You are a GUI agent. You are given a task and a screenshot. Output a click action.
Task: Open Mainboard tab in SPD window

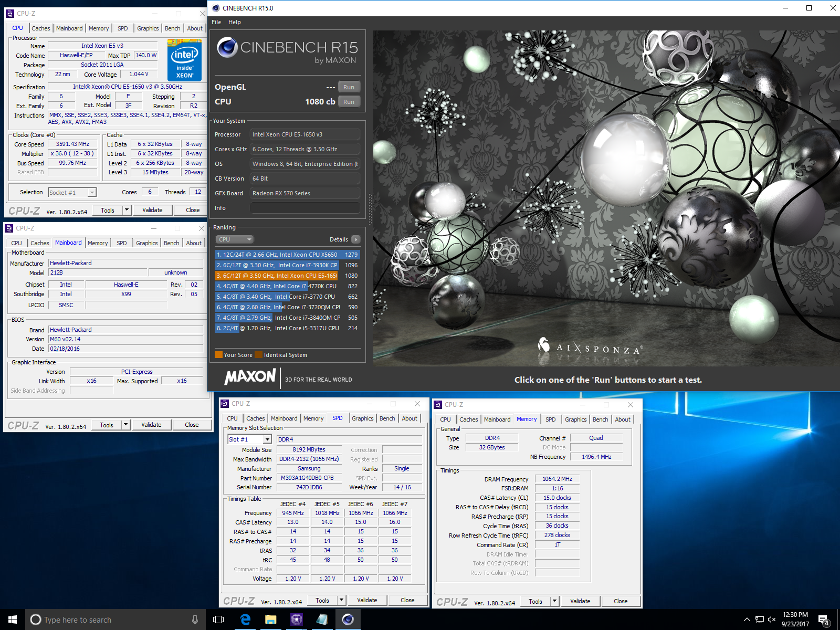(284, 418)
